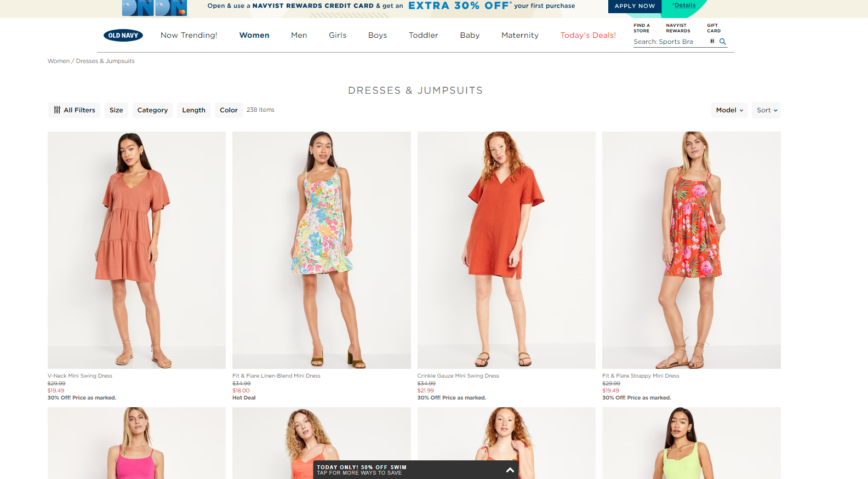Open the Sort dropdown
This screenshot has height=479, width=868.
coord(767,110)
